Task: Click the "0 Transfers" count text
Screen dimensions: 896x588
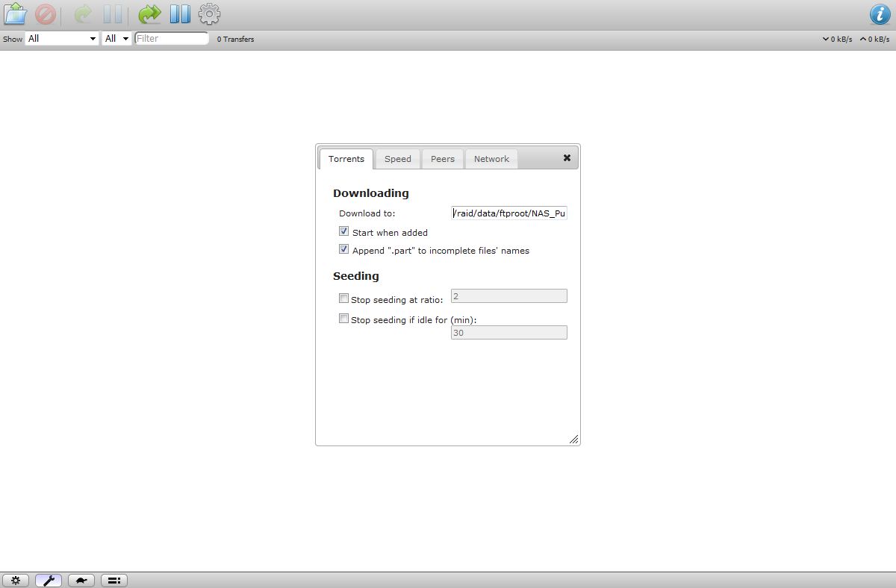Action: tap(236, 39)
